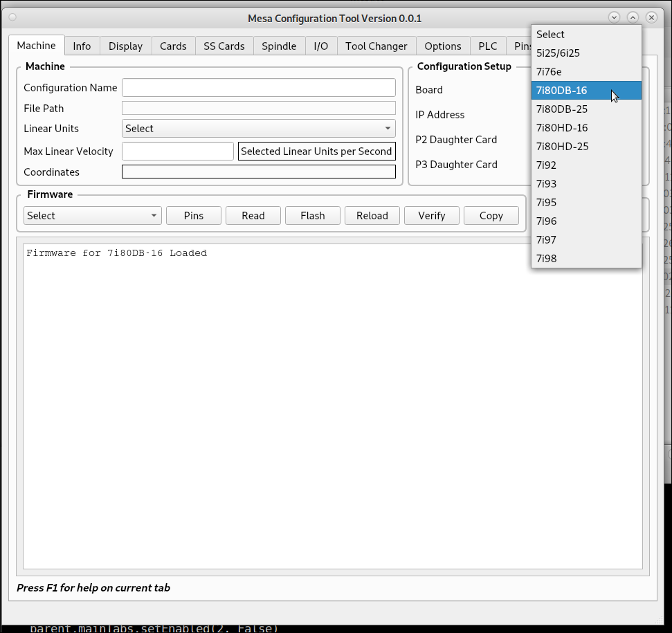Click the Copy button

click(x=491, y=215)
